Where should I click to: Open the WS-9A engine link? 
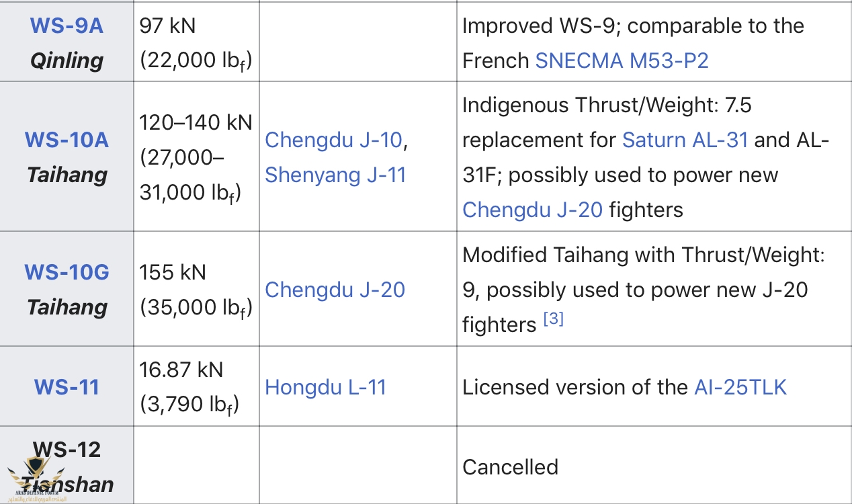tap(67, 26)
